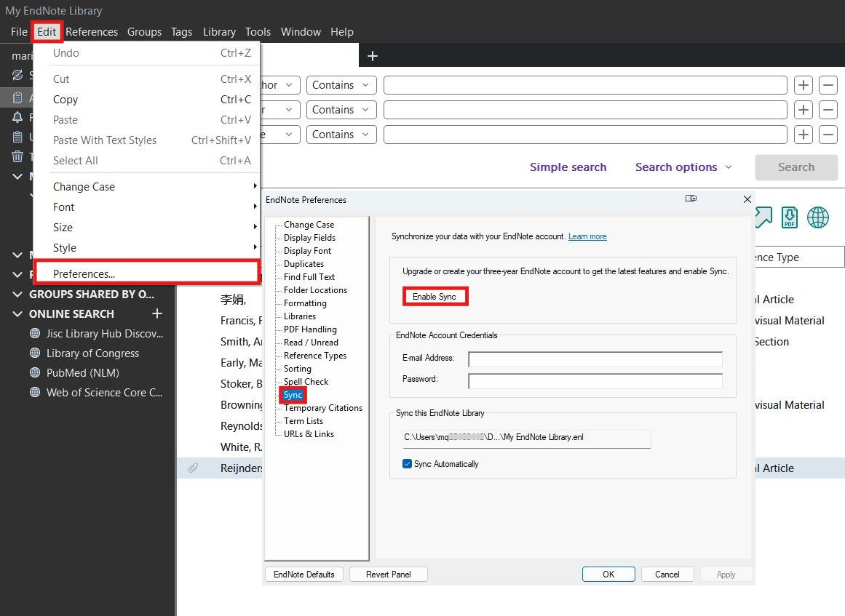The width and height of the screenshot is (845, 616).
Task: Open the Edit menu
Action: click(47, 32)
